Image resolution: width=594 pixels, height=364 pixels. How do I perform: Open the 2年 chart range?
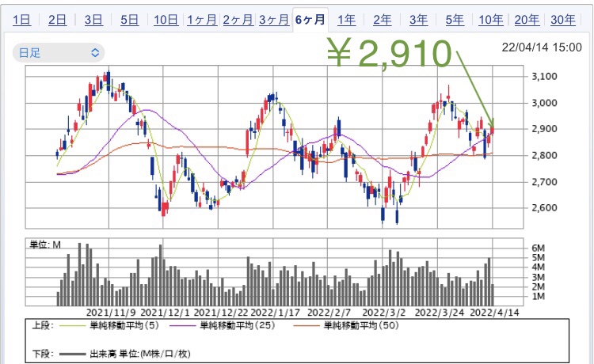tap(382, 20)
